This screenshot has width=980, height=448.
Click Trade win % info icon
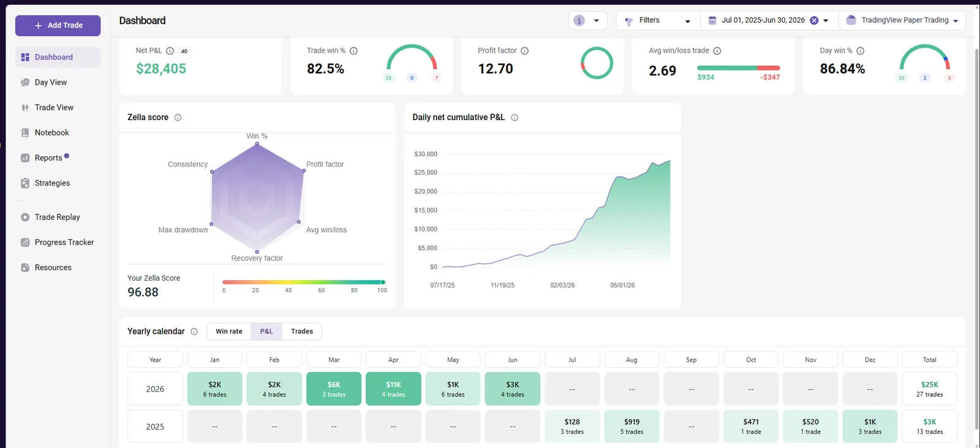(353, 51)
